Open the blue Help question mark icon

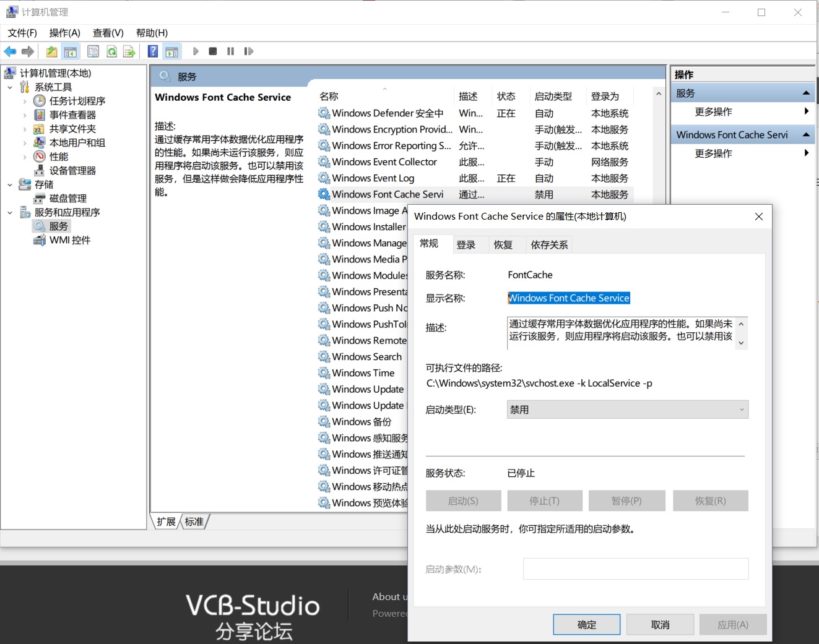pyautogui.click(x=153, y=51)
